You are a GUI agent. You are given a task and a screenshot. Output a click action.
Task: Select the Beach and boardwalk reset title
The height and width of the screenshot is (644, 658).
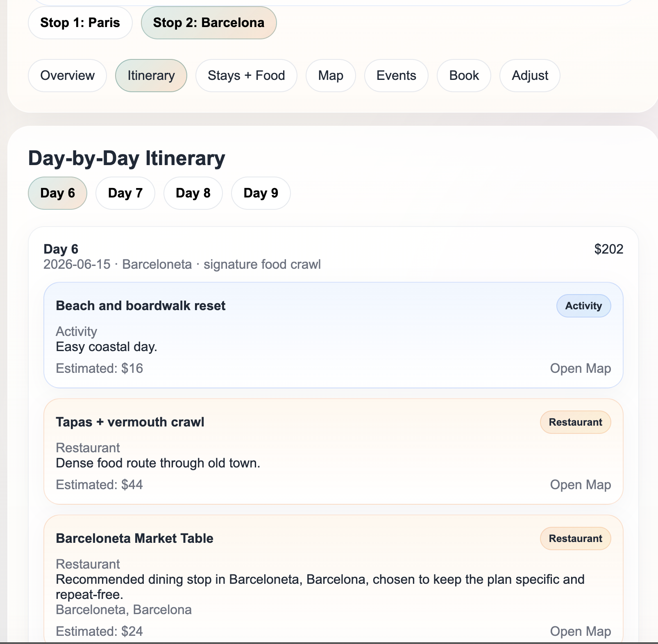point(141,306)
